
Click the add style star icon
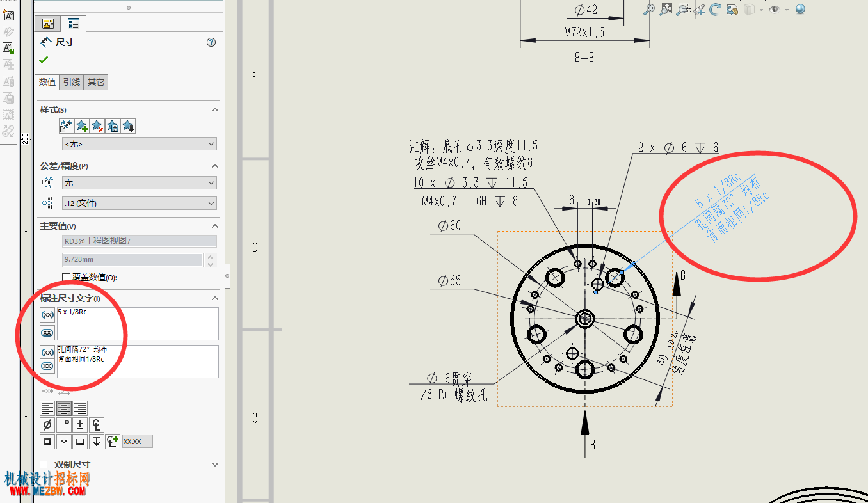click(x=82, y=126)
